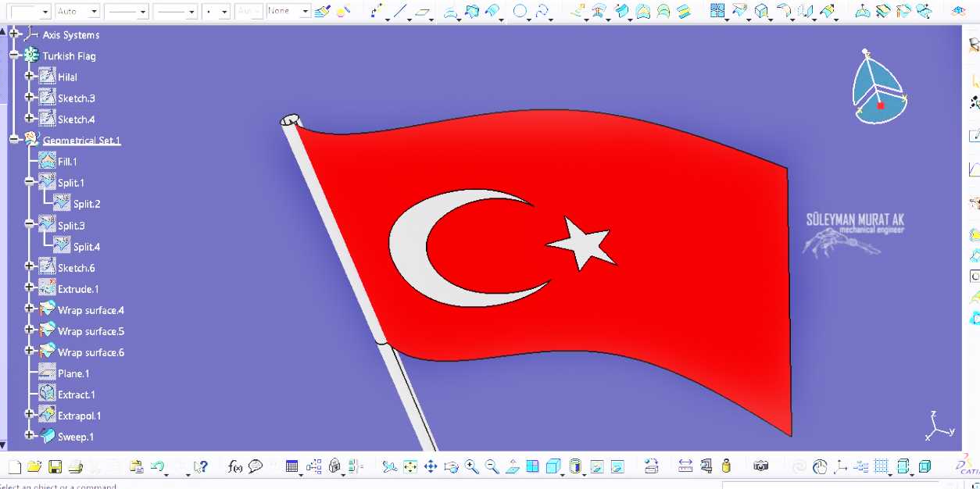980x489 pixels.
Task: Click the white star on the flag
Action: 582,243
